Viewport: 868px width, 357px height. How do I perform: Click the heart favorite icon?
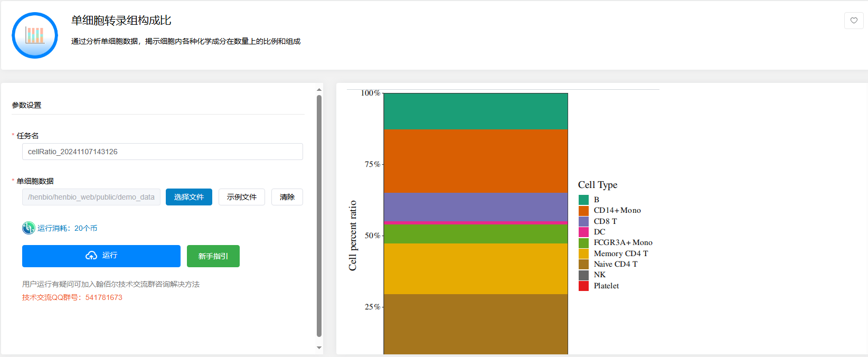point(854,21)
